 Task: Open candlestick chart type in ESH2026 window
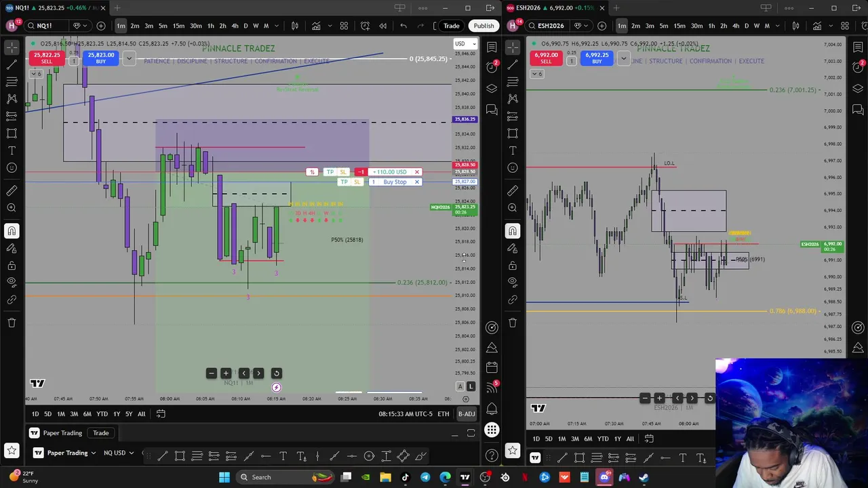[x=796, y=26]
